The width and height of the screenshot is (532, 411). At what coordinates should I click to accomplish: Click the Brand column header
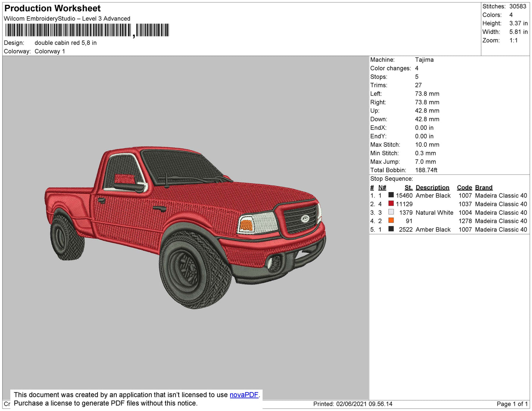point(484,188)
